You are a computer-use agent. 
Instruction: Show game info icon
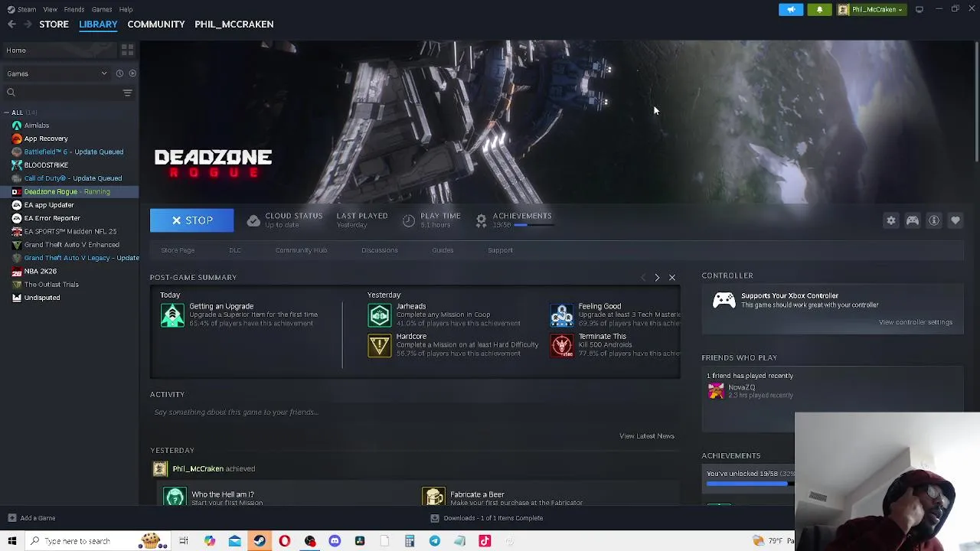pos(934,220)
